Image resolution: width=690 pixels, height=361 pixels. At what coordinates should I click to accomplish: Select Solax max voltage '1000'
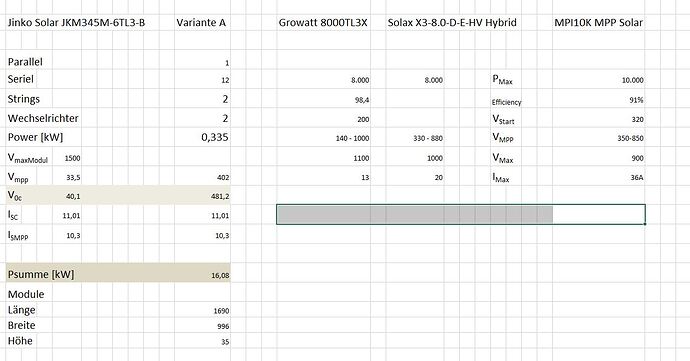pos(435,158)
